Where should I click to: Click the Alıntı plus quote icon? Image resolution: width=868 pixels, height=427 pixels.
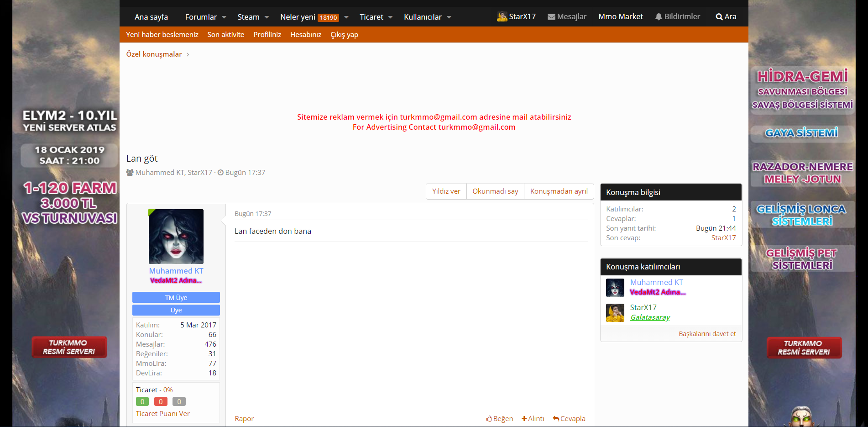point(524,419)
